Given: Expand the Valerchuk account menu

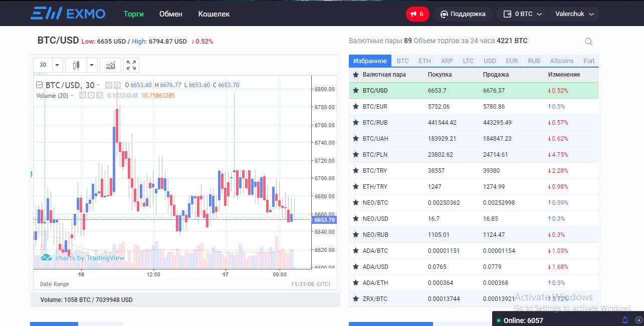Looking at the screenshot, I should click(x=574, y=14).
